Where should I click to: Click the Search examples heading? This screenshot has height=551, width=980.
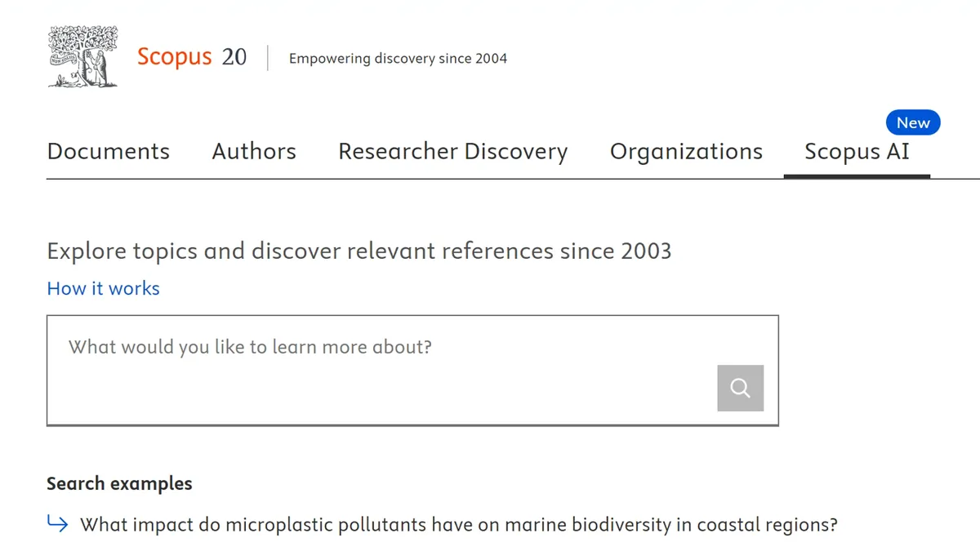click(119, 483)
